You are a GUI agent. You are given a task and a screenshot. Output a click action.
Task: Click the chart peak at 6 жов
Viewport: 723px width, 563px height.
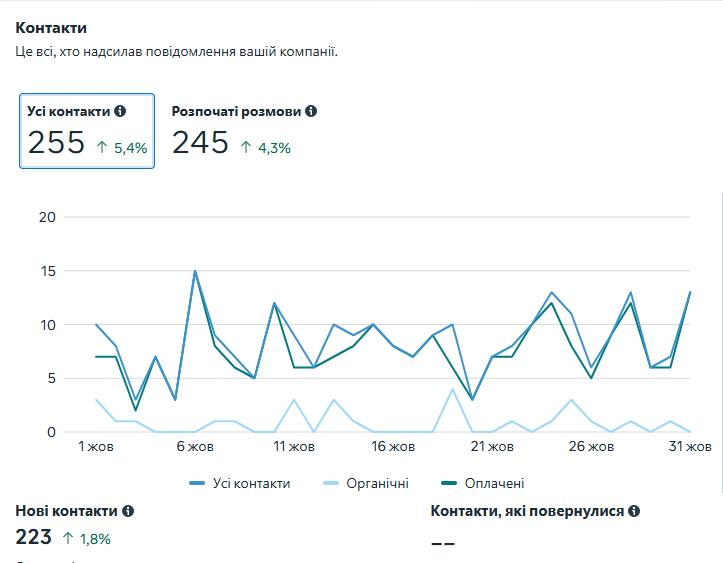pos(195,271)
